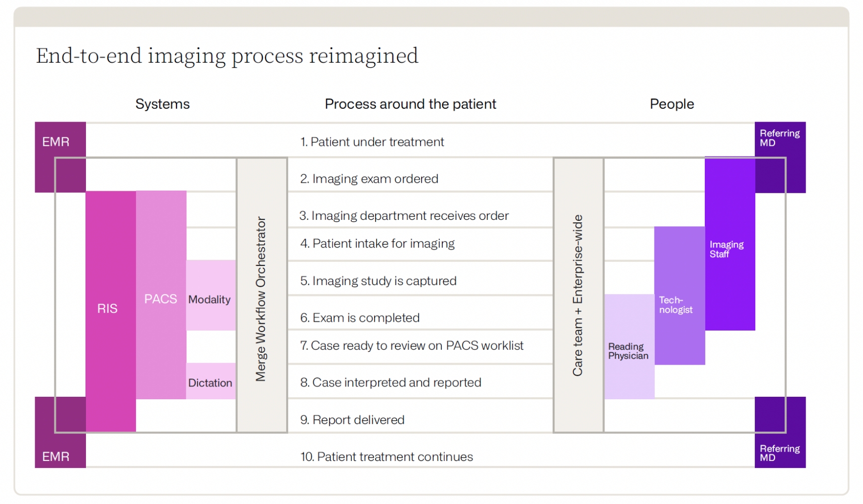The image size is (863, 504).
Task: Click the Modality block
Action: pos(210,298)
